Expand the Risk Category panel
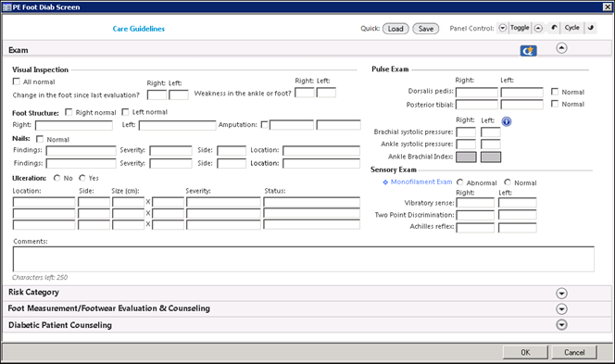615x364 pixels. pyautogui.click(x=561, y=293)
